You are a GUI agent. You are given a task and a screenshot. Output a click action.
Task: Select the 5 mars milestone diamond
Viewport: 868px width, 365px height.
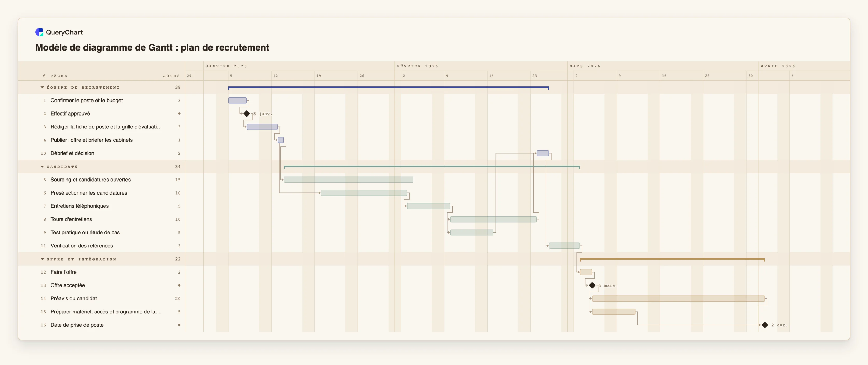tap(592, 285)
